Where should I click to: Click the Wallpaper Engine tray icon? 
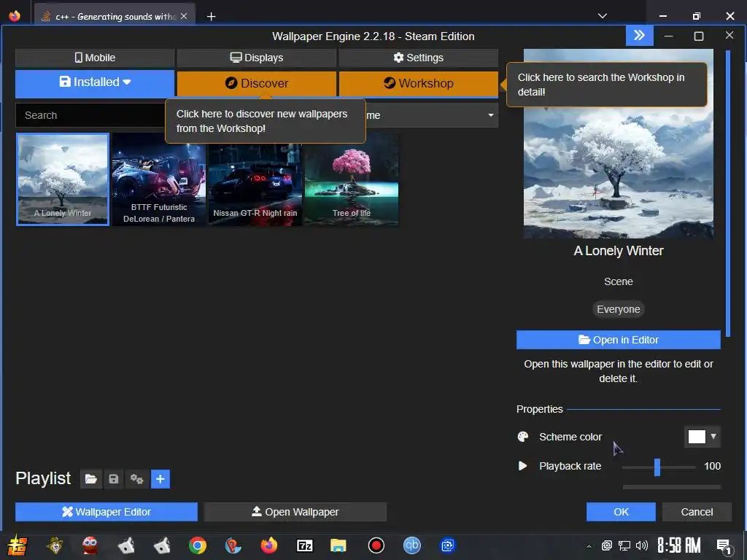[606, 545]
